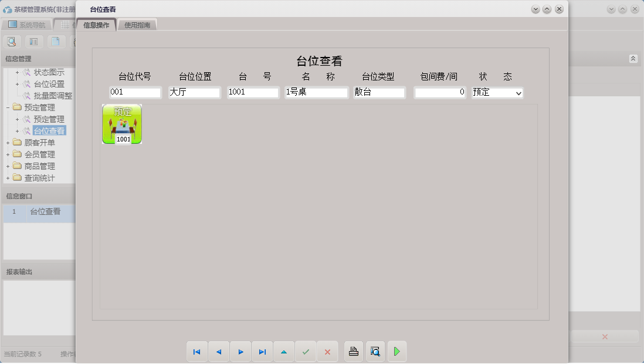This screenshot has height=364, width=644.
Task: Click the 包间费/间 field showing 0
Action: tap(440, 92)
